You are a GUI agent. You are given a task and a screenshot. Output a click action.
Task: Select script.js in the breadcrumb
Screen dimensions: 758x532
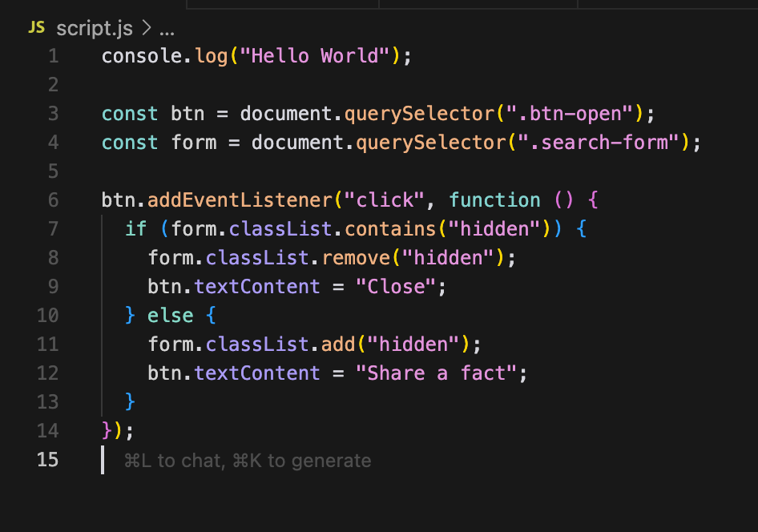95,29
